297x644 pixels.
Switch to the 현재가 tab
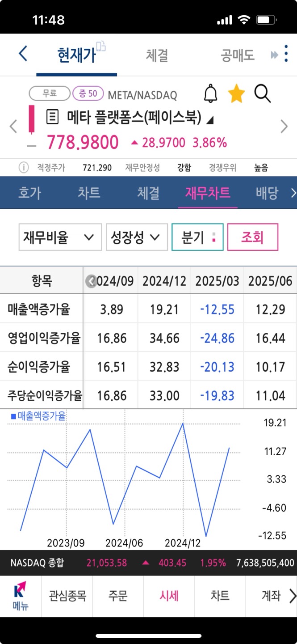coord(76,55)
